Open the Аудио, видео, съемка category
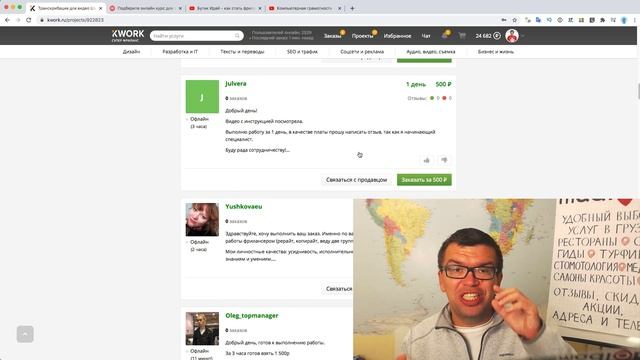The height and width of the screenshot is (360, 640). [431, 52]
